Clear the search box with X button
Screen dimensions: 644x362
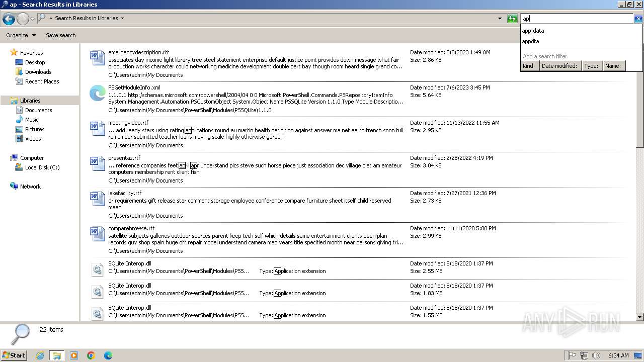click(638, 19)
